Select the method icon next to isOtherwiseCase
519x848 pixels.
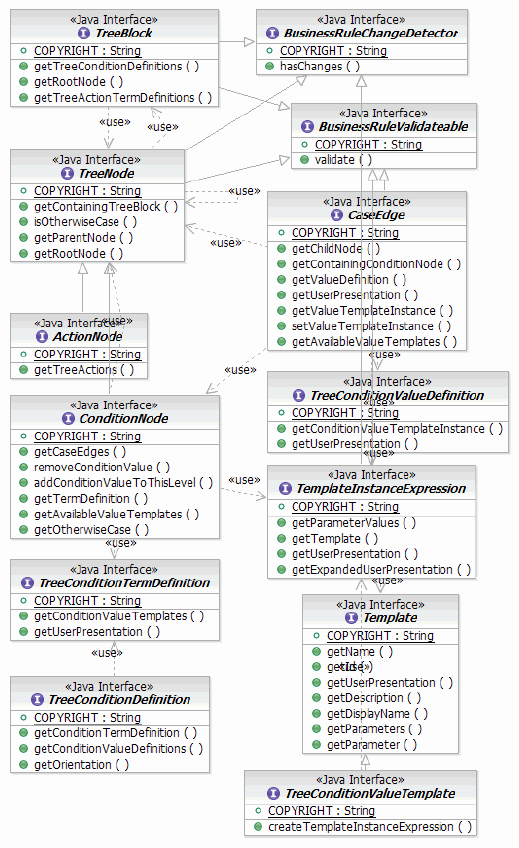23,222
